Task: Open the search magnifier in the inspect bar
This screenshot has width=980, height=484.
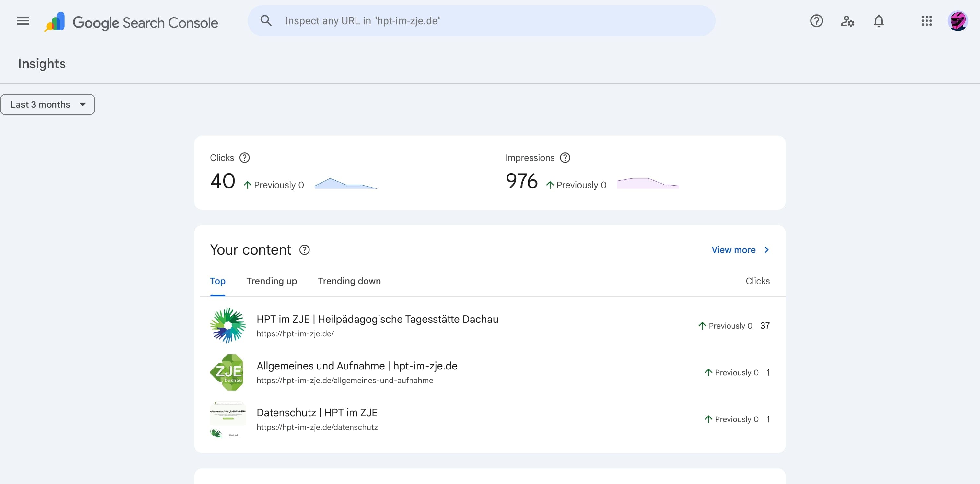Action: tap(267, 20)
